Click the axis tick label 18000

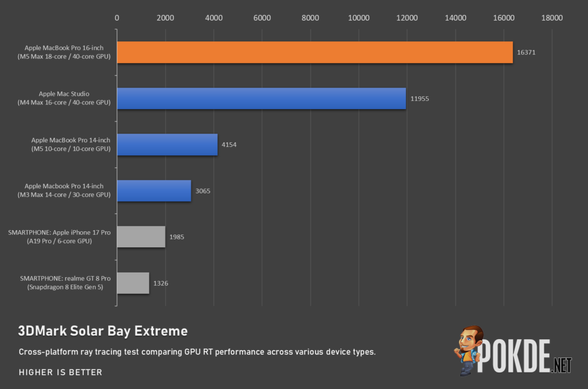552,18
